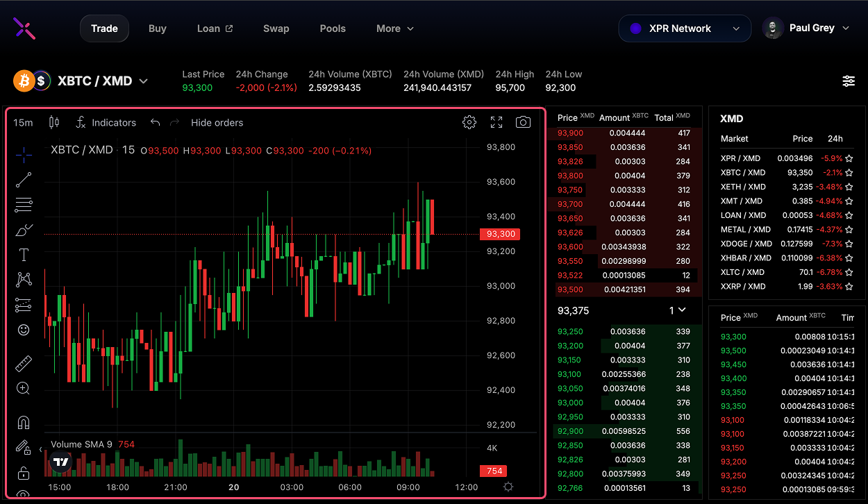The width and height of the screenshot is (868, 504).
Task: Select the text annotation tool
Action: click(24, 255)
